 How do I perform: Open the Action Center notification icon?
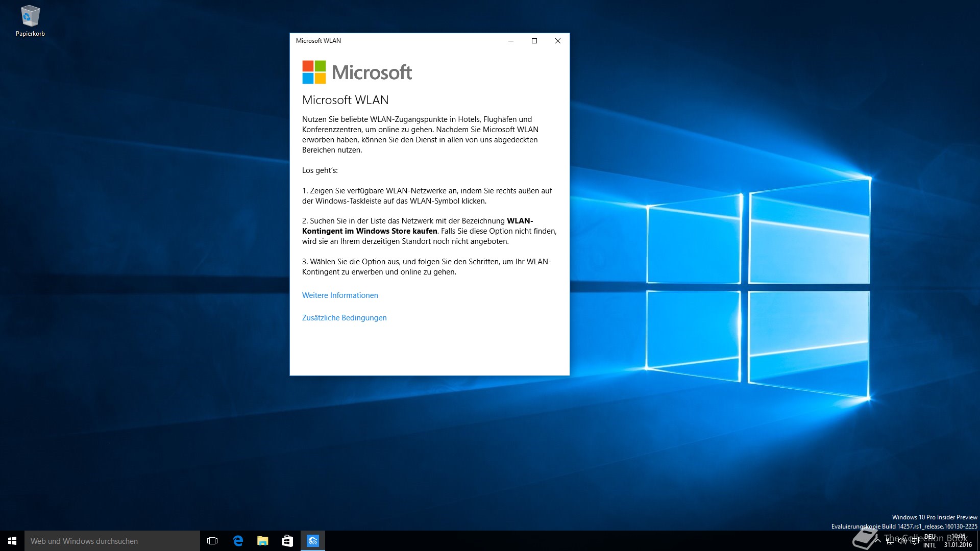pos(915,541)
